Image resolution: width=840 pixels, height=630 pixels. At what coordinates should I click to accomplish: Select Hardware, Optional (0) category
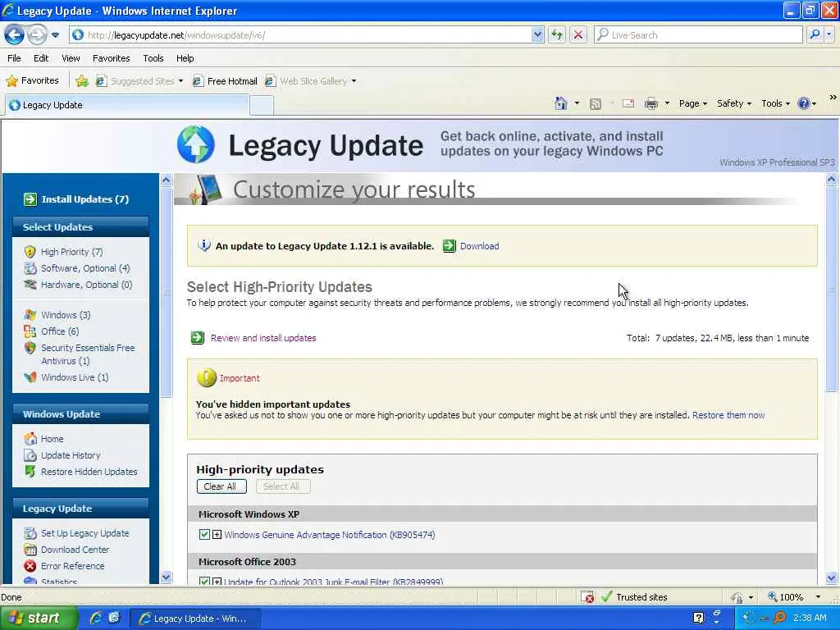coord(86,285)
